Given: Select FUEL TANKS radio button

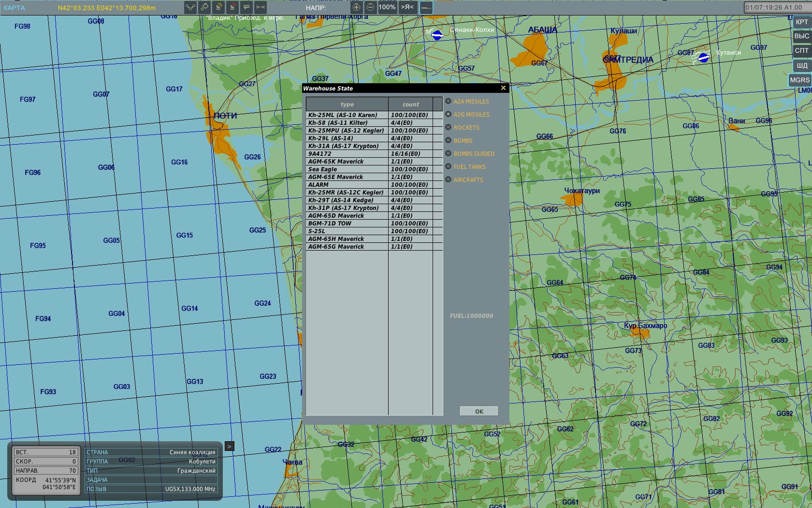Looking at the screenshot, I should tap(448, 166).
